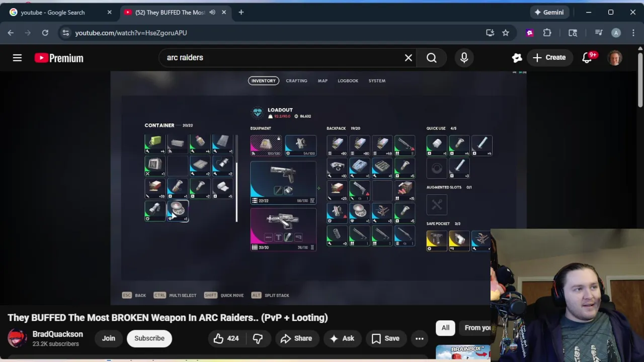Open the Chrome three-dot menu
The width and height of the screenshot is (644, 362).
coord(632,33)
